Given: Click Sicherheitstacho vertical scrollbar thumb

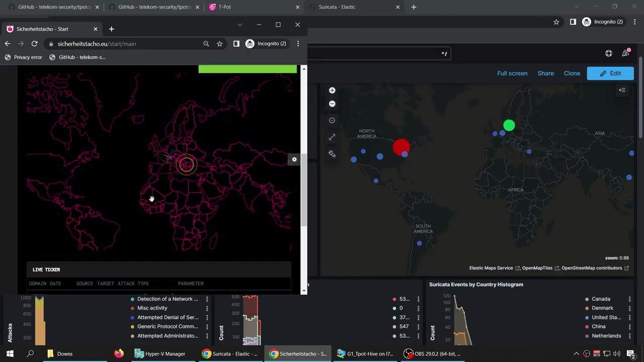Looking at the screenshot, I should pyautogui.click(x=303, y=190).
